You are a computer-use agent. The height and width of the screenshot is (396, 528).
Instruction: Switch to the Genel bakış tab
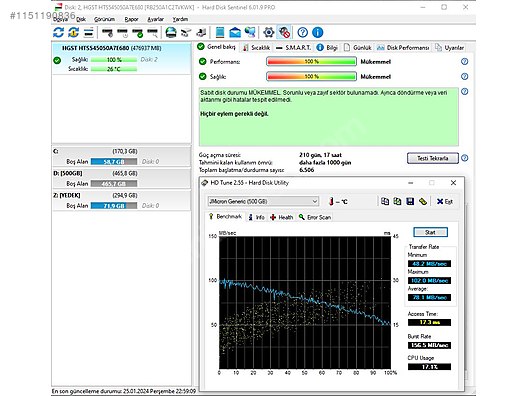(x=216, y=47)
